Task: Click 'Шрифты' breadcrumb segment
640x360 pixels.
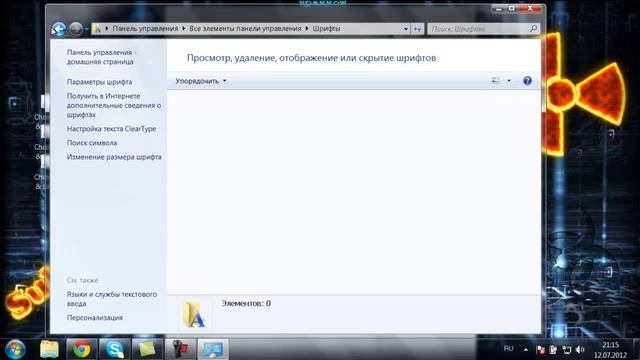Action: click(x=326, y=29)
